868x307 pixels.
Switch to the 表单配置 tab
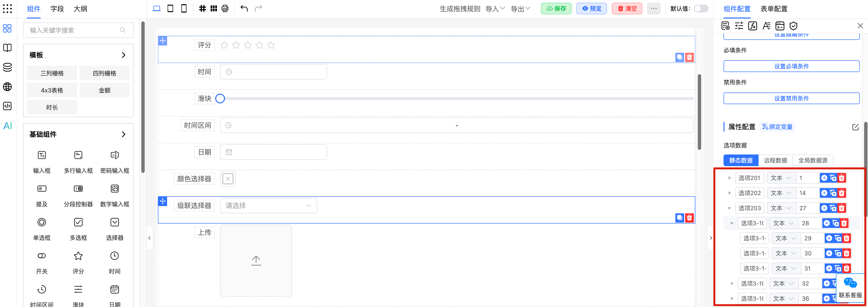pyautogui.click(x=774, y=9)
